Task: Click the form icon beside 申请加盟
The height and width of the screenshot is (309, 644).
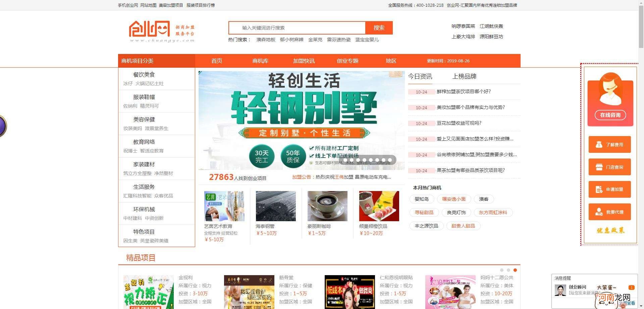Action: (x=599, y=189)
